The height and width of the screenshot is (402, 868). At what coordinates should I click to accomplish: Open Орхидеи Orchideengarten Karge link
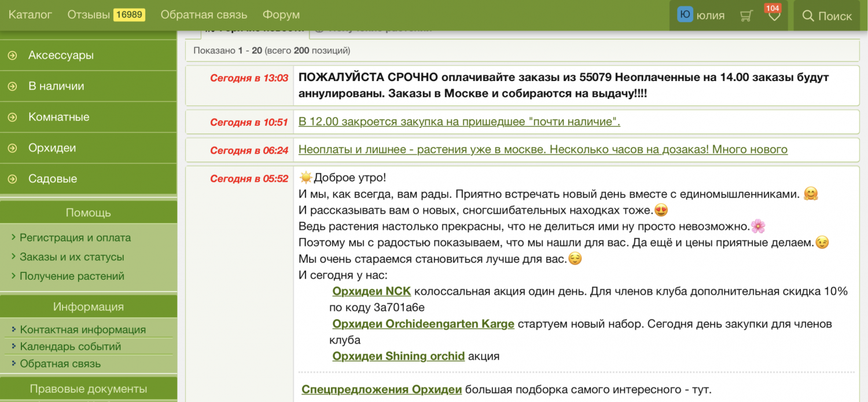point(423,324)
